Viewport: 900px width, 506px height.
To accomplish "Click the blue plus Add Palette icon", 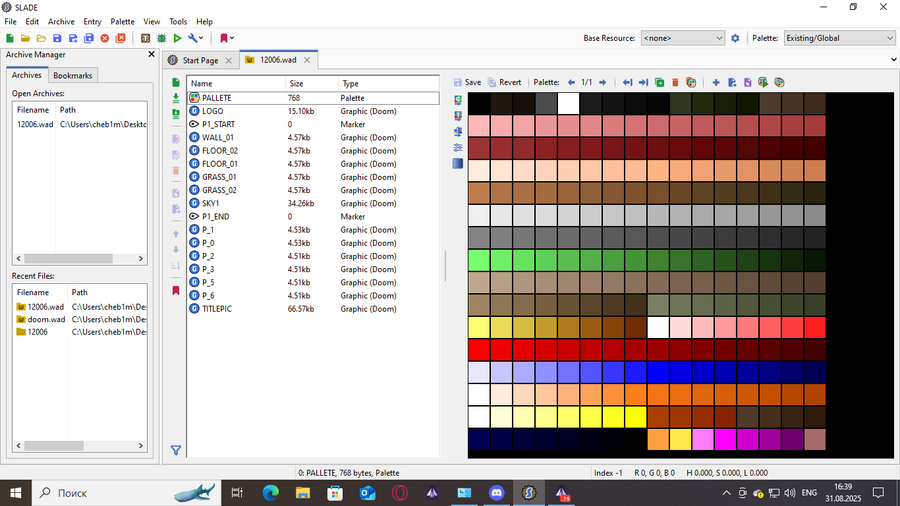I will tap(716, 83).
